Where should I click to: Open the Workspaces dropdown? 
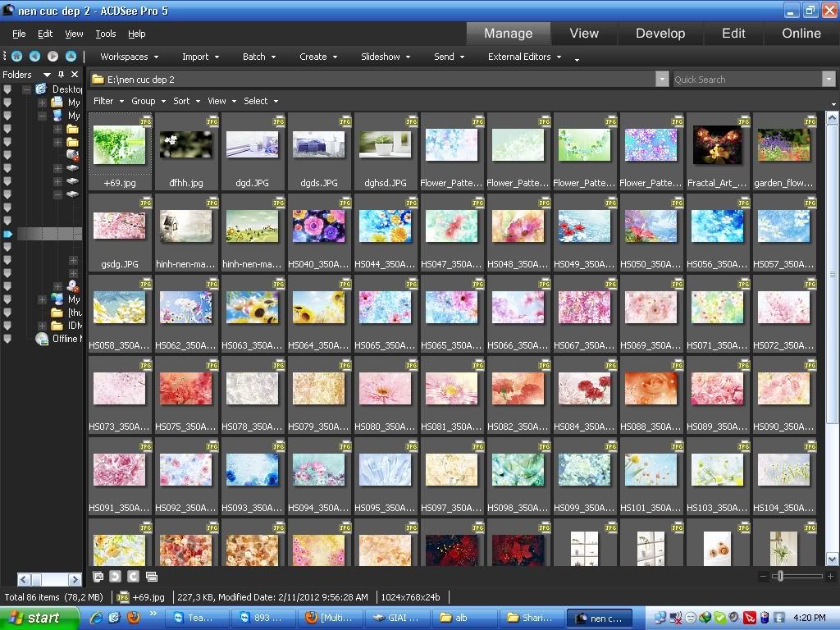129,57
